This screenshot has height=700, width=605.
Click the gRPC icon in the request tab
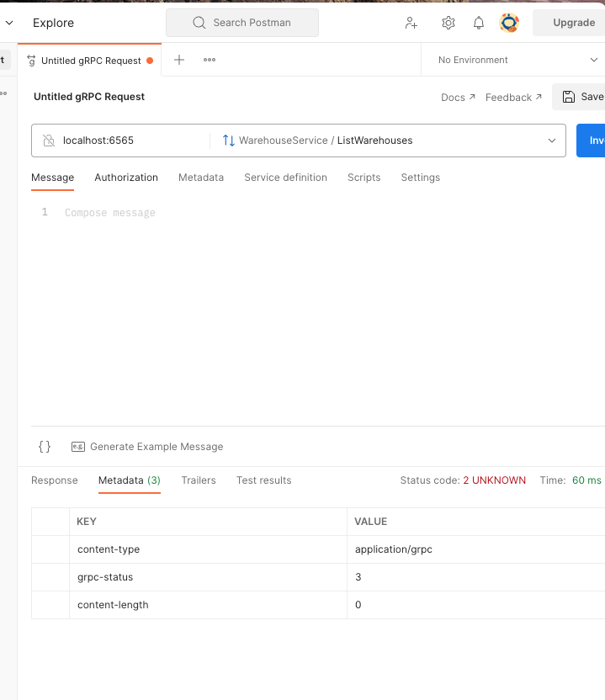coord(31,61)
